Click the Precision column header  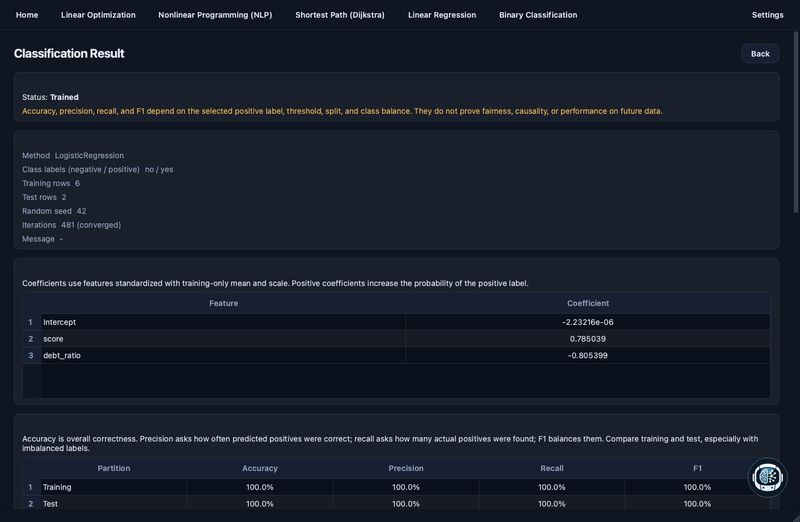point(406,468)
